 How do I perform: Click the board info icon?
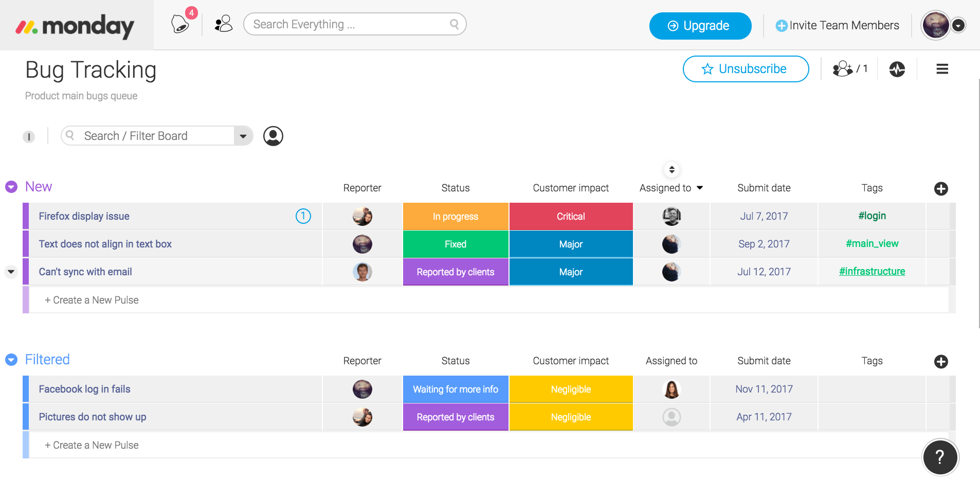click(29, 136)
